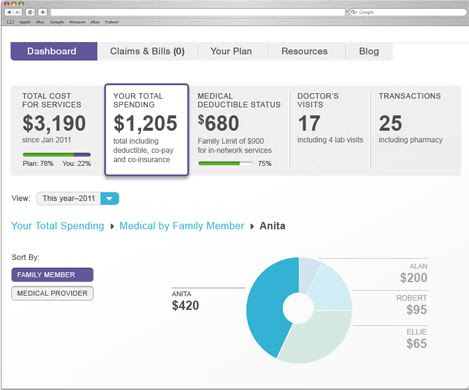469x390 pixels.
Task: Sort by Family Member
Action: click(x=52, y=275)
